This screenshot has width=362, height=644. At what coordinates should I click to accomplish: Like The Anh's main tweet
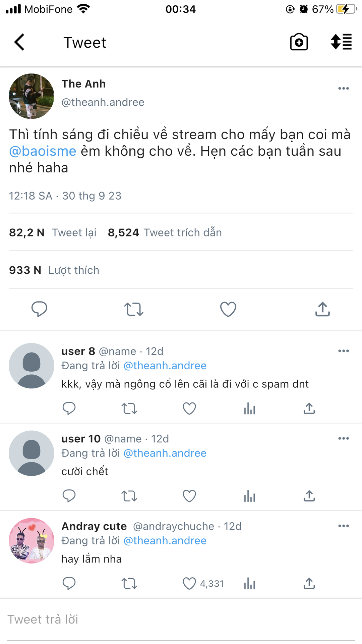tap(228, 309)
